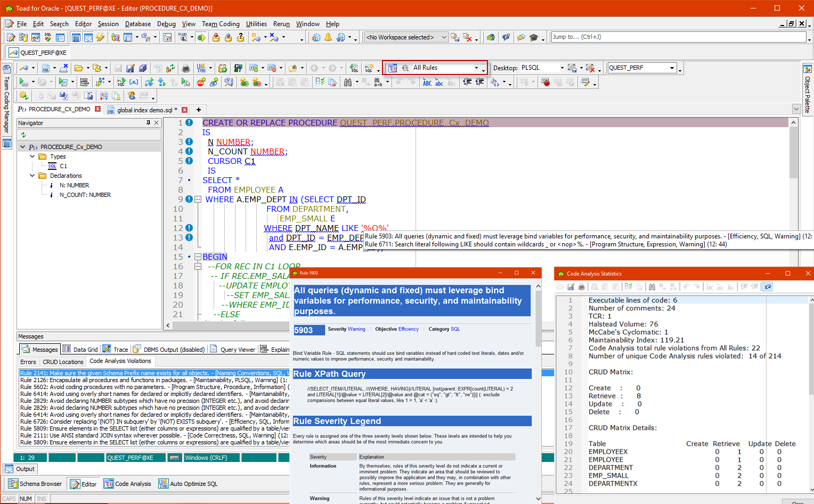Click the green play execute icon

(x=23, y=82)
